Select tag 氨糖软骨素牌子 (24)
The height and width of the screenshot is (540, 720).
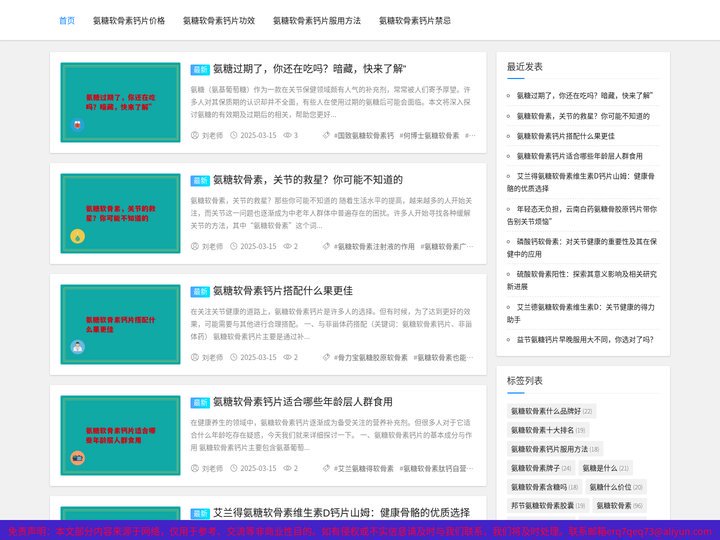coord(541,468)
